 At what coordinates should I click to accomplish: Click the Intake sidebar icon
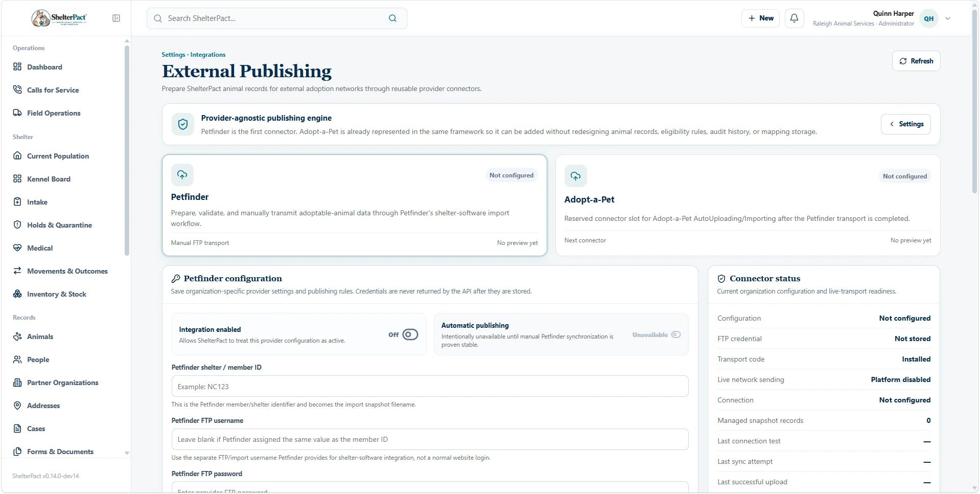17,201
